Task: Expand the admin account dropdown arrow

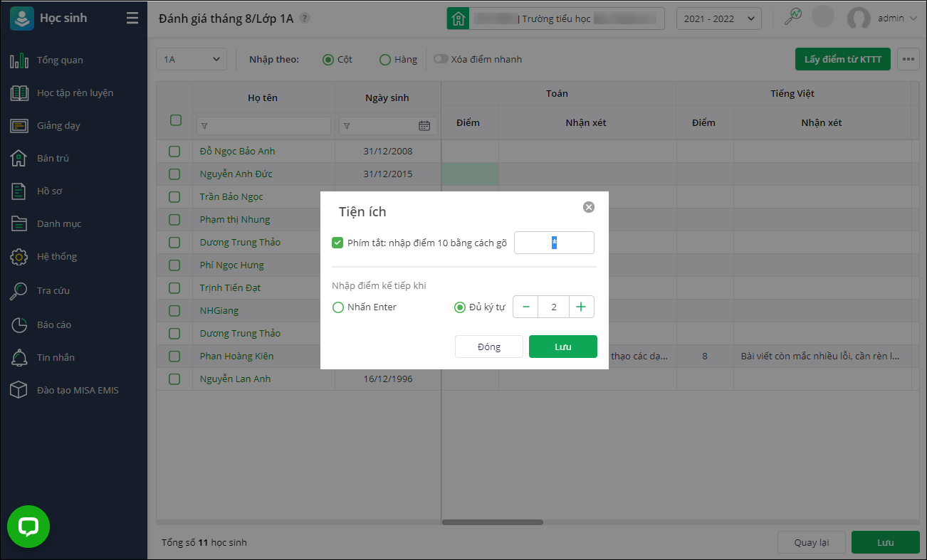Action: point(913,19)
